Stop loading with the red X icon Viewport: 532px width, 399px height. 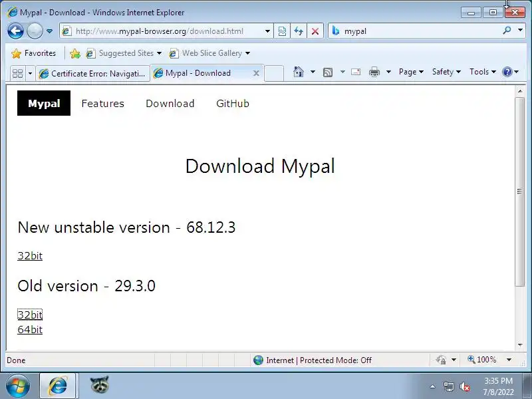pyautogui.click(x=315, y=31)
